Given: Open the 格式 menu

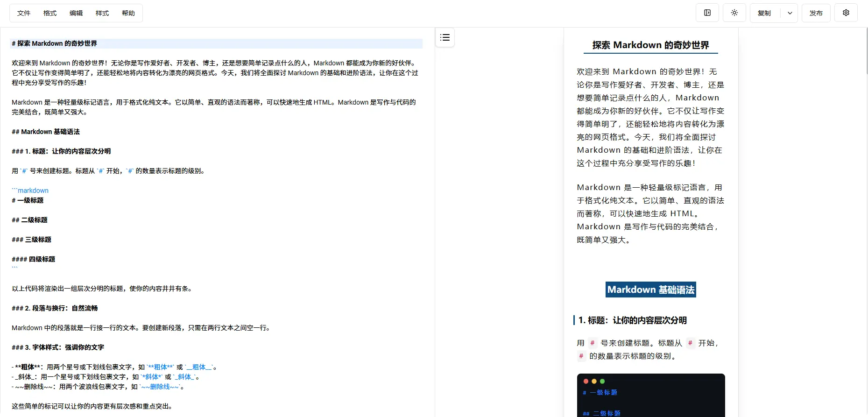Looking at the screenshot, I should 50,13.
